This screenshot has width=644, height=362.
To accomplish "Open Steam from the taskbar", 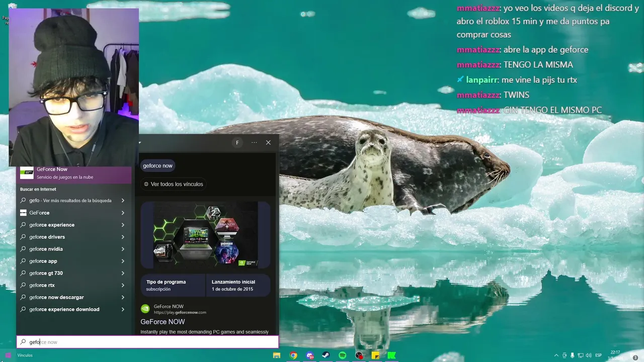I will [326, 355].
